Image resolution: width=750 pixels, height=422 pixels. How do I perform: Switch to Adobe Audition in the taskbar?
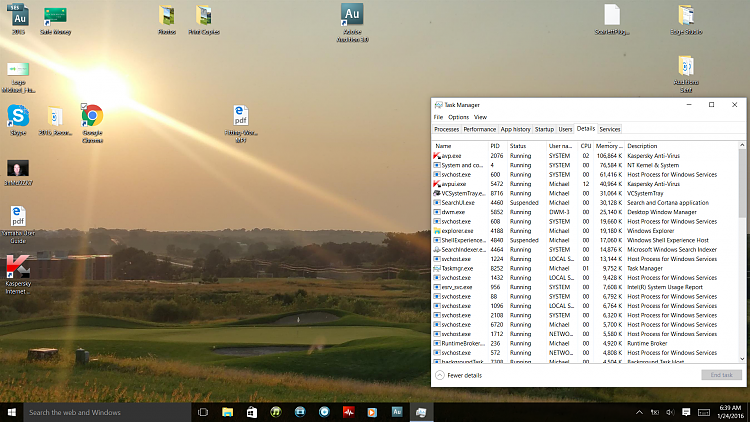[x=397, y=412]
